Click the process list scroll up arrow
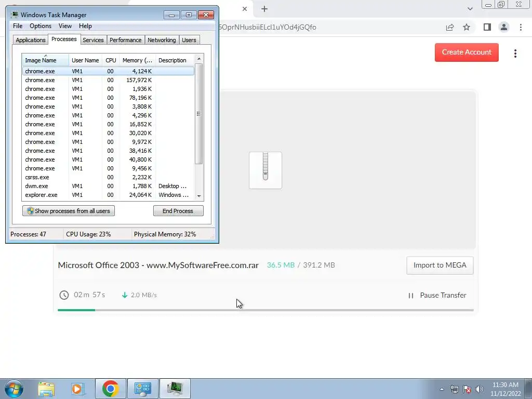Image resolution: width=532 pixels, height=399 pixels. coord(199,59)
